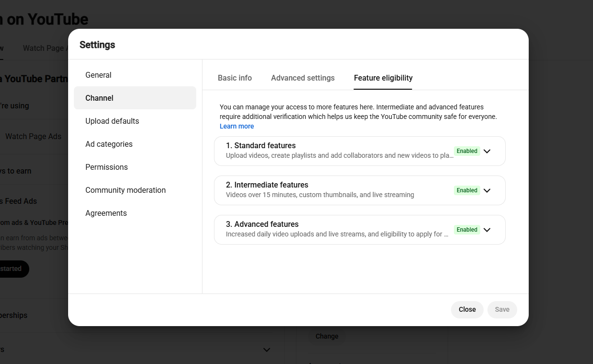Open Upload defaults section
Viewport: 593px width, 364px height.
point(135,121)
